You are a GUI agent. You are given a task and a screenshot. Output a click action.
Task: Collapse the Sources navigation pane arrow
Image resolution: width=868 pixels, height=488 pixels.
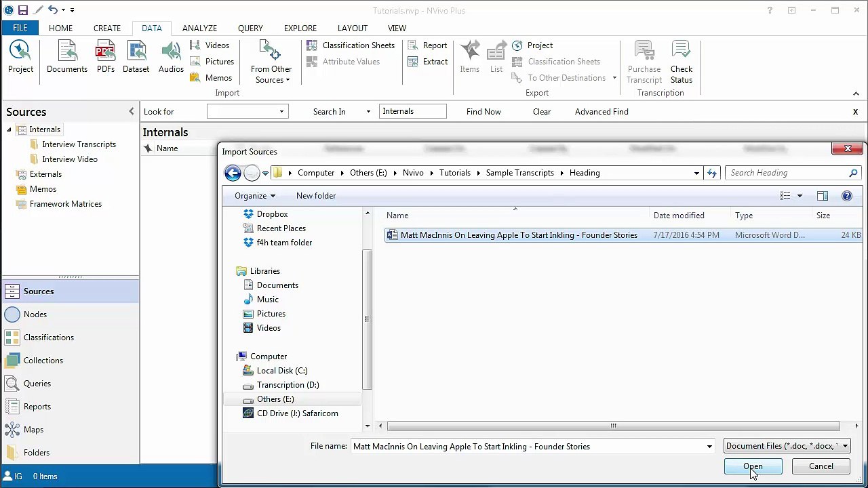132,111
